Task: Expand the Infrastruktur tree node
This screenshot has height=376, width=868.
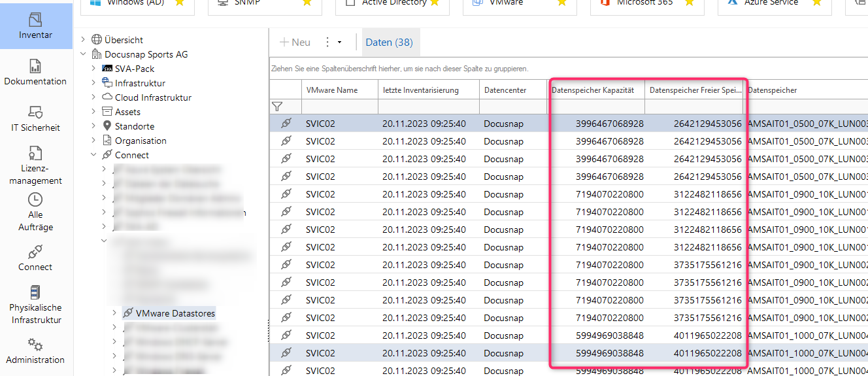Action: [93, 83]
